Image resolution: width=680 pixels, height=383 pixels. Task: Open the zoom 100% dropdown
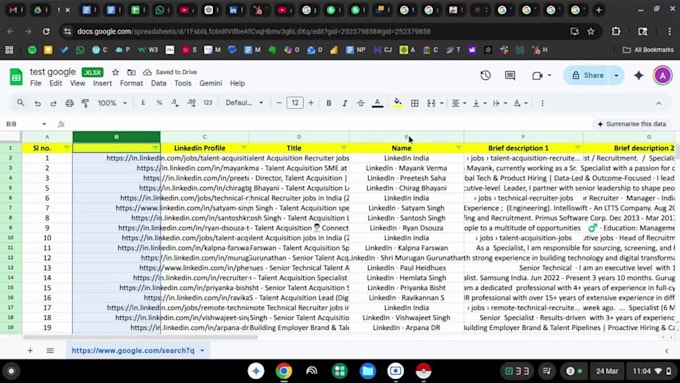point(112,103)
